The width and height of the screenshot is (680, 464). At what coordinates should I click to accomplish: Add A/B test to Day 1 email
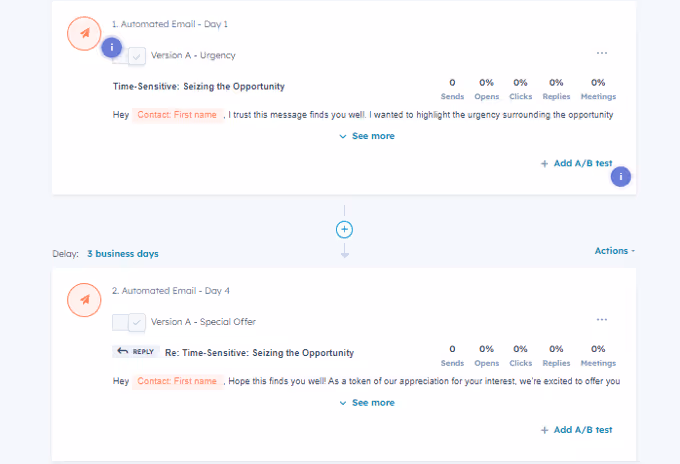tap(576, 163)
